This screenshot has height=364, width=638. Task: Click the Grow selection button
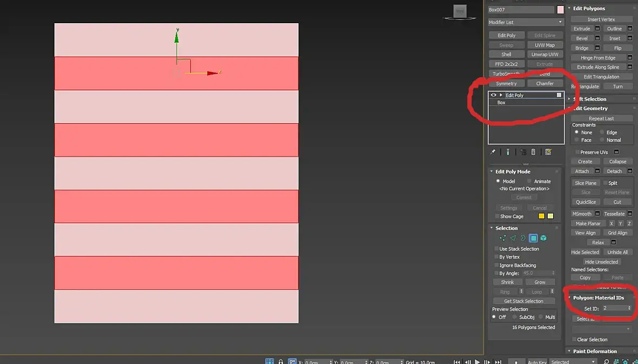(x=540, y=282)
